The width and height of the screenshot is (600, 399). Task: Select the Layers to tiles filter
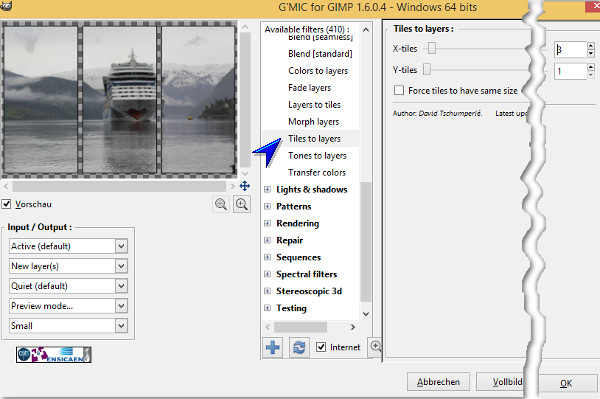[314, 105]
